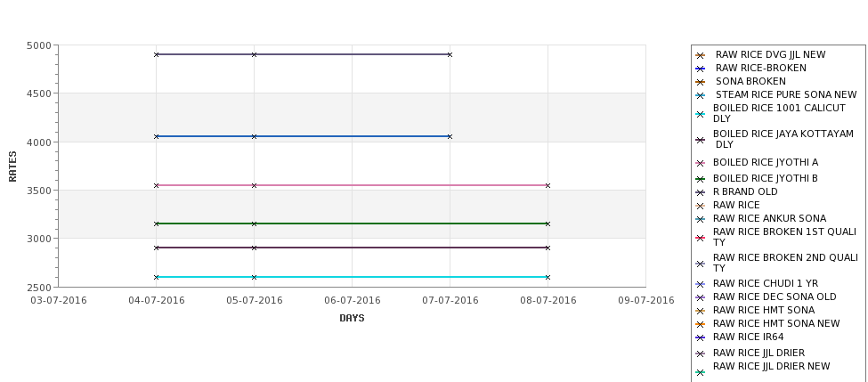Click the BOILED RICE JYOTHI B green legend marker

point(701,179)
